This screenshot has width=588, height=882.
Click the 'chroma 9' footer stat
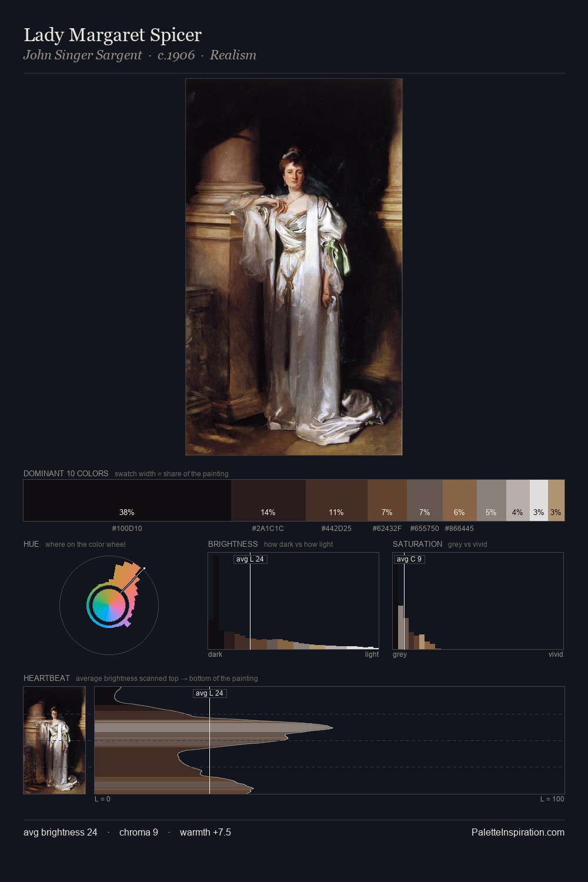[139, 832]
